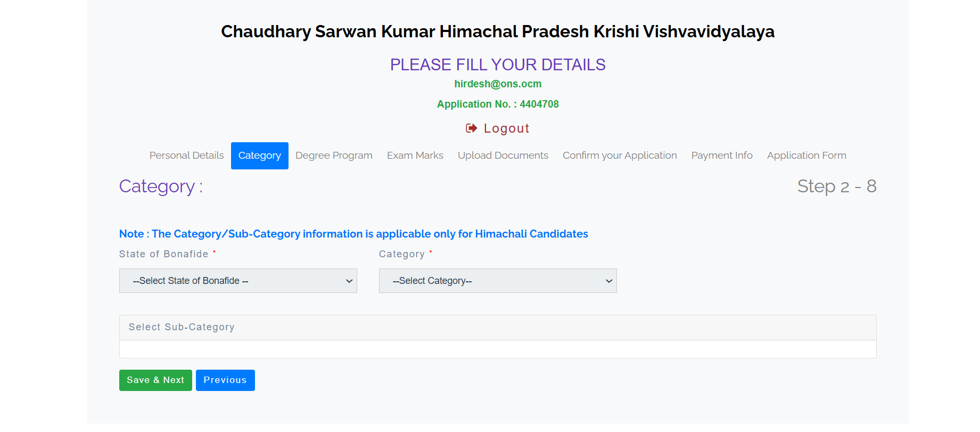Click the Logout arrow icon

coord(471,128)
